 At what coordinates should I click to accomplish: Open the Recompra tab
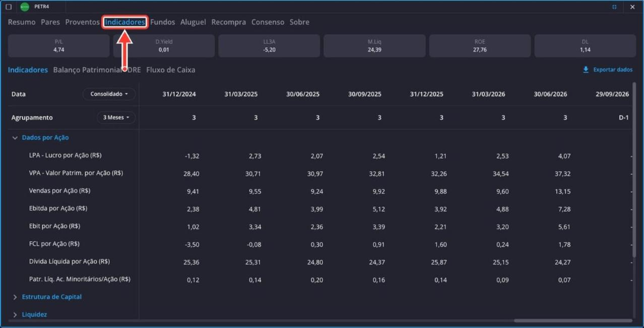(229, 22)
